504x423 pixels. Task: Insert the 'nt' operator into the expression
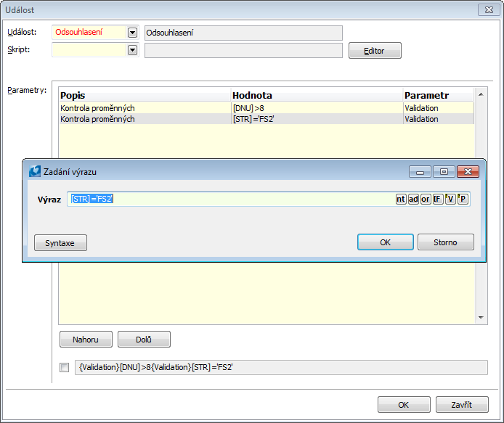pyautogui.click(x=401, y=199)
